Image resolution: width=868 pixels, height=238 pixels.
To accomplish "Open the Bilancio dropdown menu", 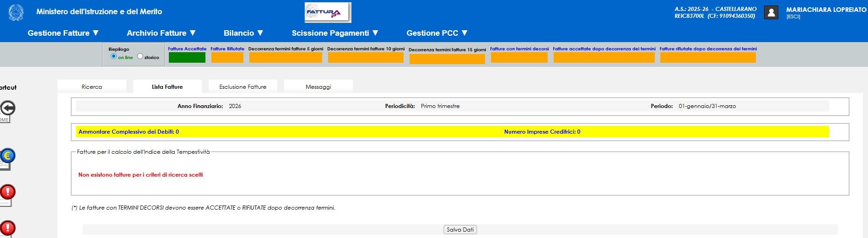I will (x=243, y=33).
